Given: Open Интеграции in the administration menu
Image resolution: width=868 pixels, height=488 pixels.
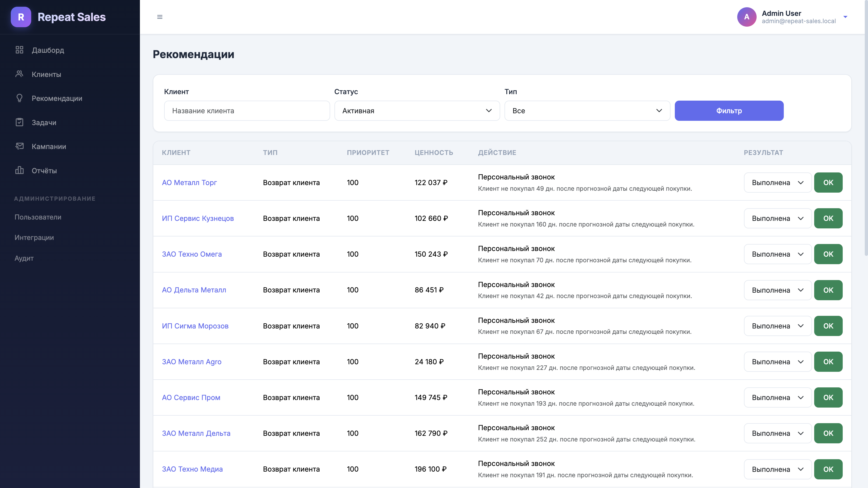Looking at the screenshot, I should (34, 238).
